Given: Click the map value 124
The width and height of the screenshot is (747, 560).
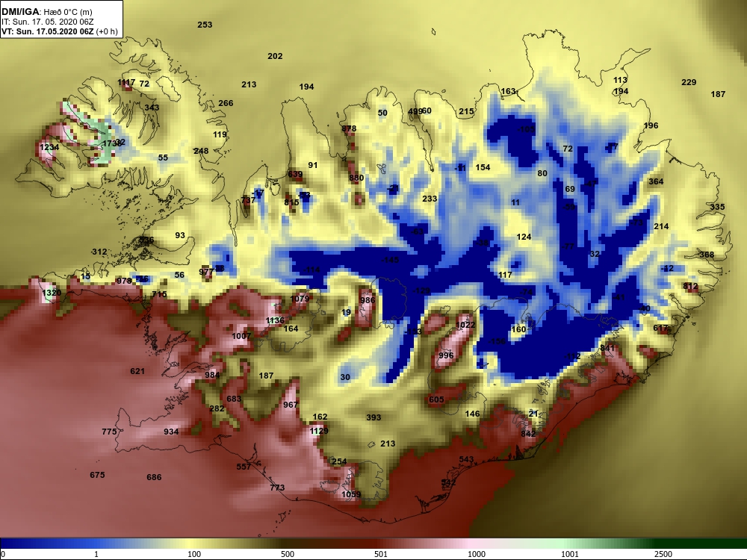Looking at the screenshot, I should click(524, 237).
